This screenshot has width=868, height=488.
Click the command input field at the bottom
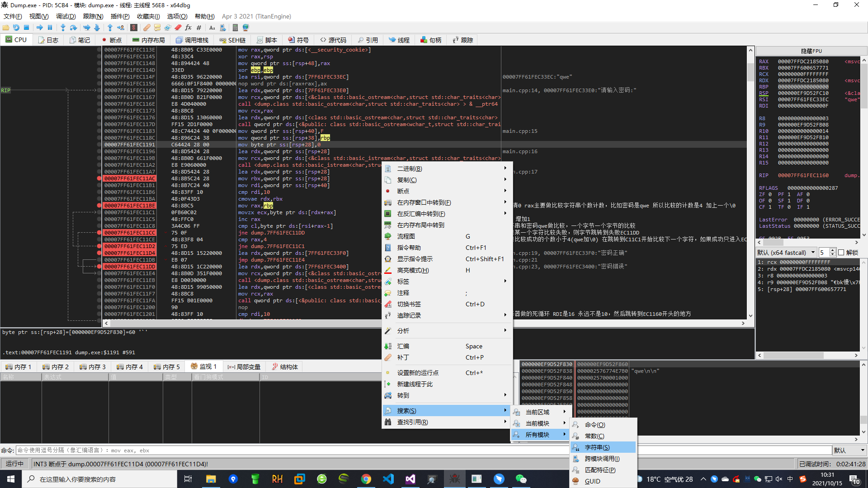tap(181, 450)
